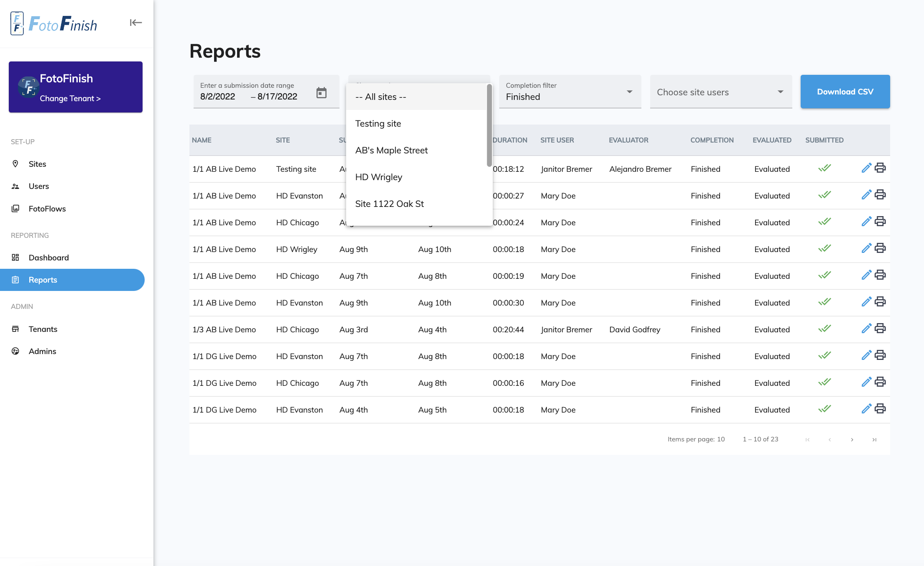
Task: Click the Download CSV button
Action: [x=845, y=91]
